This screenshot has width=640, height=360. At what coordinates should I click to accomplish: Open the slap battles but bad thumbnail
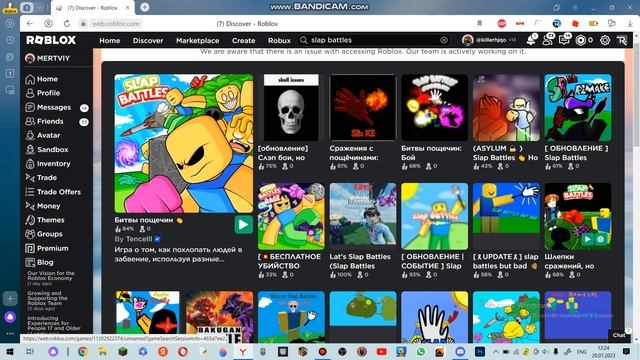click(506, 216)
